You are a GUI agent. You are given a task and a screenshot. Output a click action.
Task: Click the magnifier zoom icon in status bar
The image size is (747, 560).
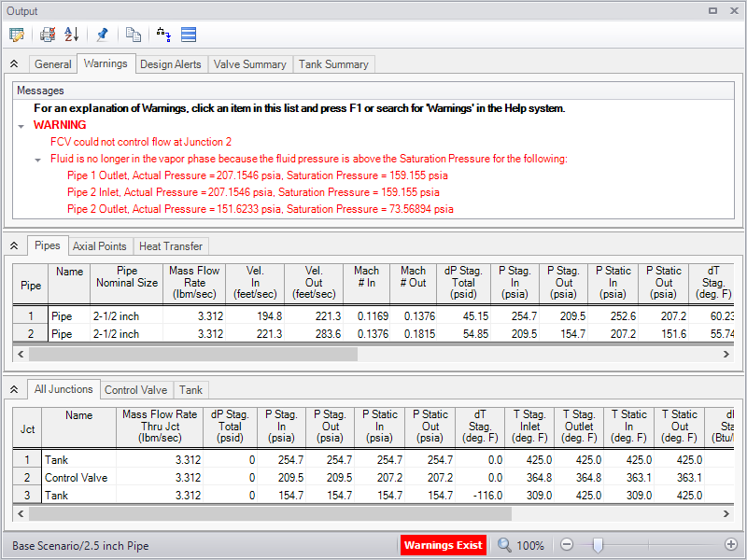coord(504,545)
